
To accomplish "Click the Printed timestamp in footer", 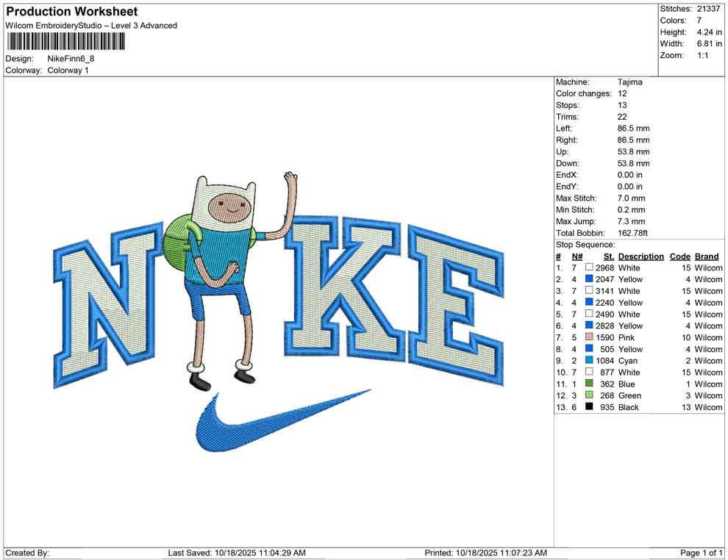I will point(485,553).
